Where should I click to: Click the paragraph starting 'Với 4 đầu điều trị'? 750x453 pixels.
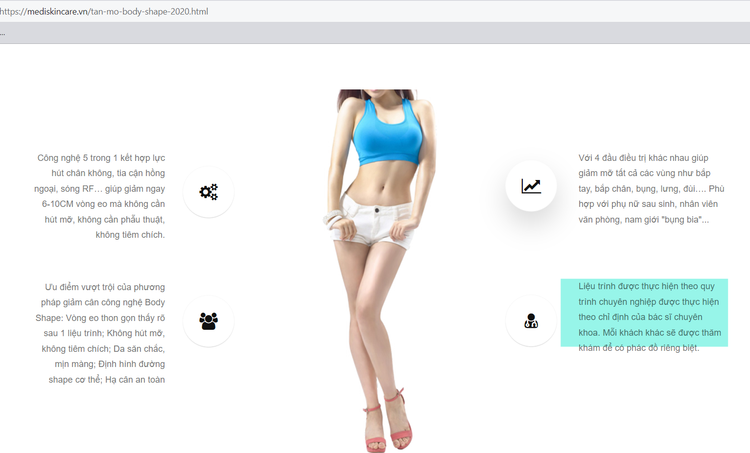pos(650,188)
